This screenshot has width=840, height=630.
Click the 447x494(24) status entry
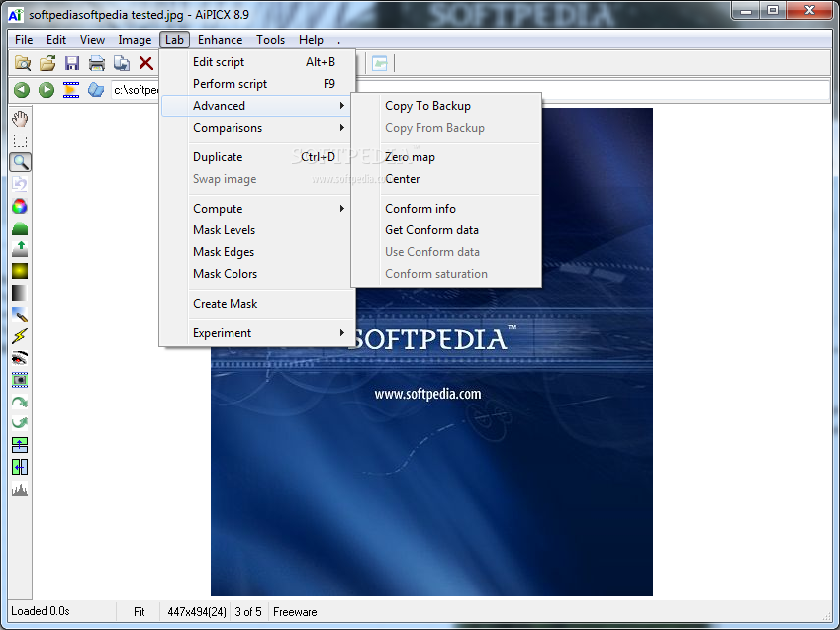[197, 612]
